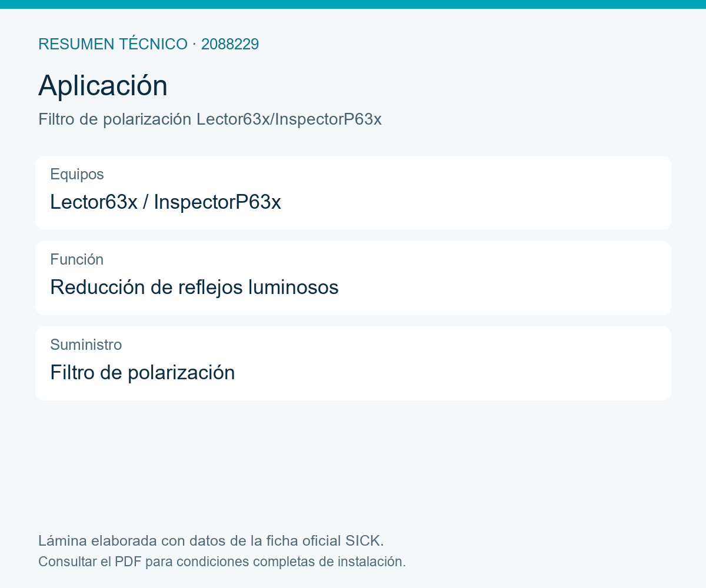Select the 'Aplicación' title

click(x=103, y=86)
